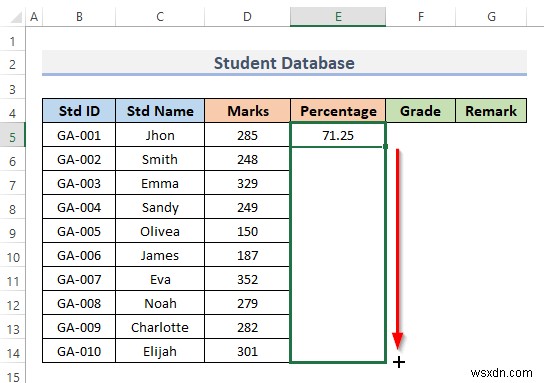Click the GA-004 cell

79,207
